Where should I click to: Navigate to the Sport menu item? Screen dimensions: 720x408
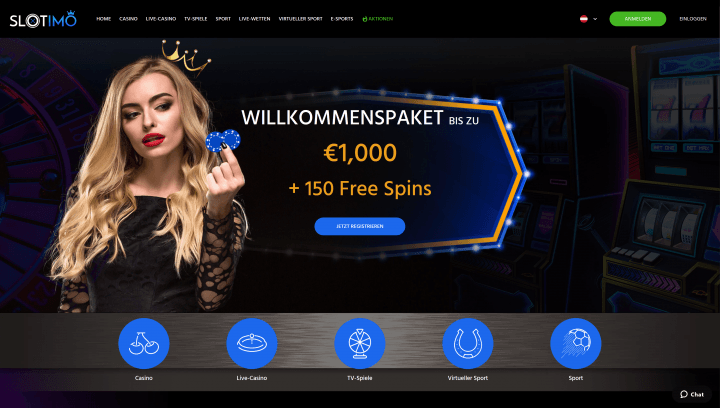(x=223, y=19)
